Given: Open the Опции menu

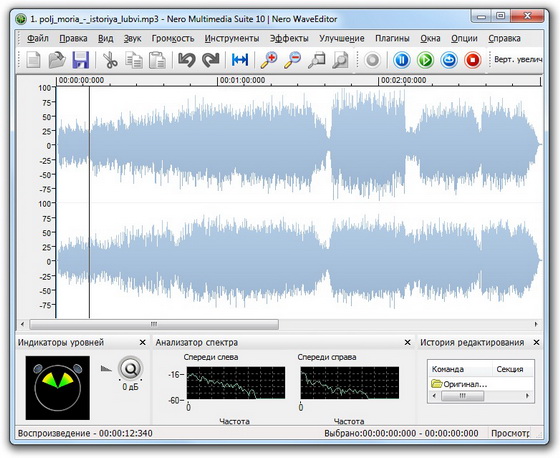Looking at the screenshot, I should pos(464,38).
